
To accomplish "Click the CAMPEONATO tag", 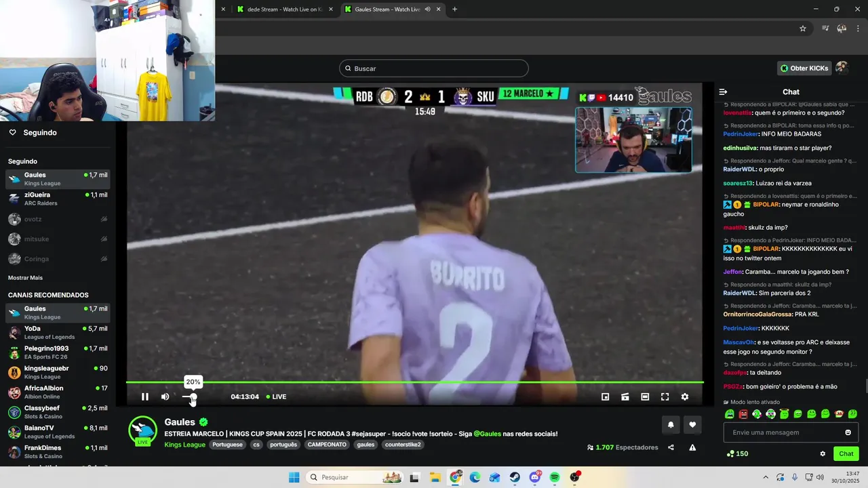I will [326, 445].
